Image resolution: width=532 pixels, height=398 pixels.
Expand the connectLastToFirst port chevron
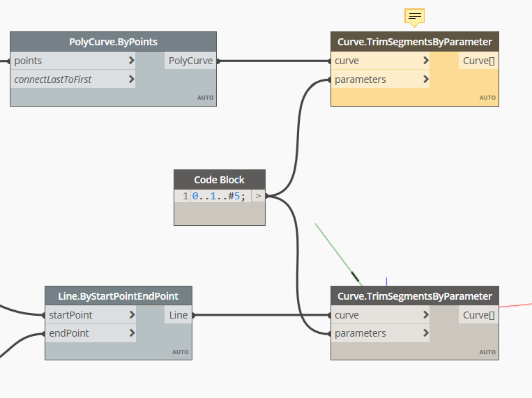[x=132, y=79]
